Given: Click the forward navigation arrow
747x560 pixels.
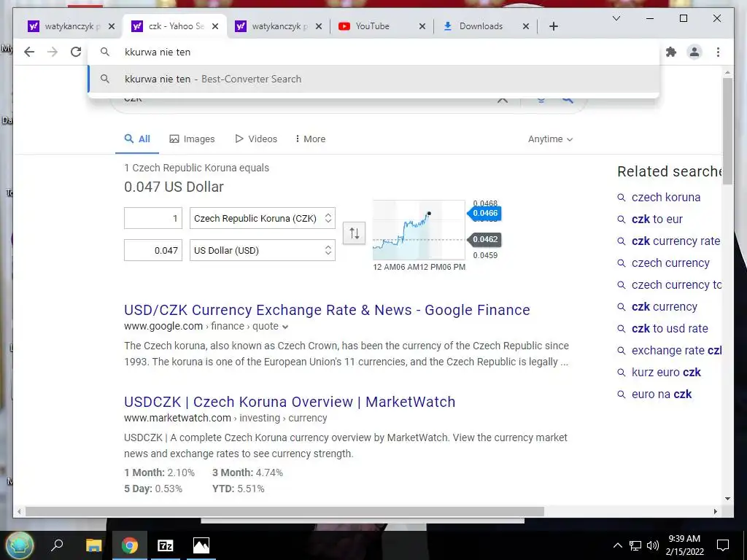Looking at the screenshot, I should pos(53,52).
